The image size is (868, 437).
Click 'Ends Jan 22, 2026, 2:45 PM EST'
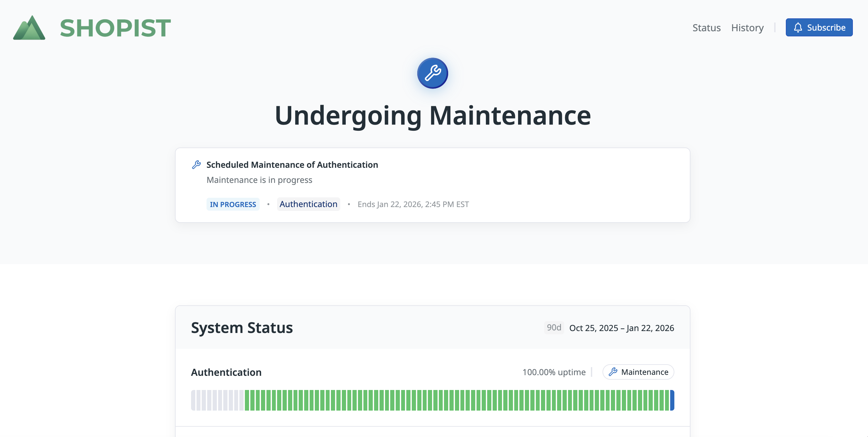point(413,204)
